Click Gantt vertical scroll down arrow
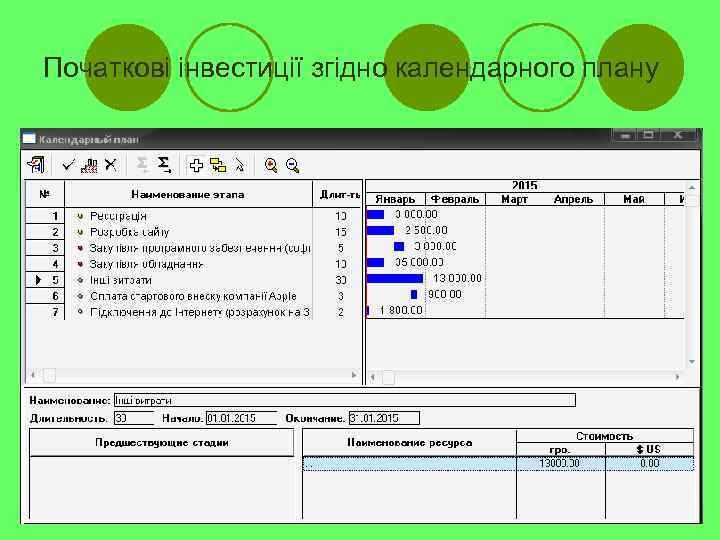Viewport: 720px width, 540px height. tap(692, 362)
